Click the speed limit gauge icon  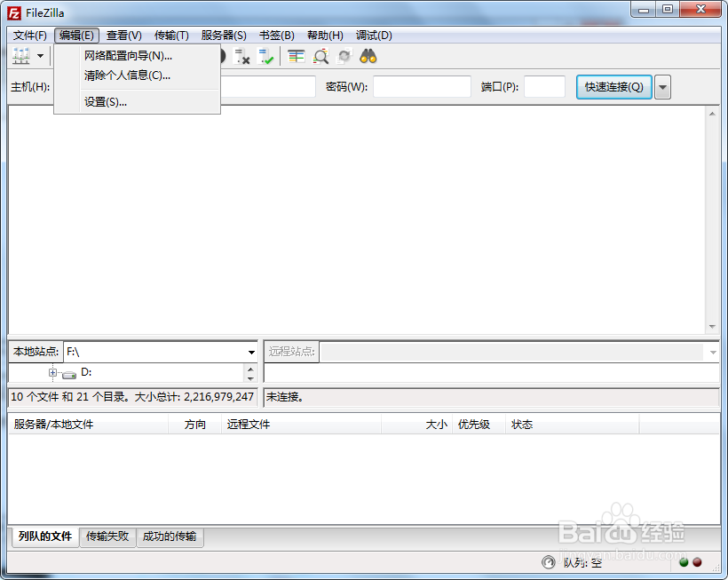point(549,562)
